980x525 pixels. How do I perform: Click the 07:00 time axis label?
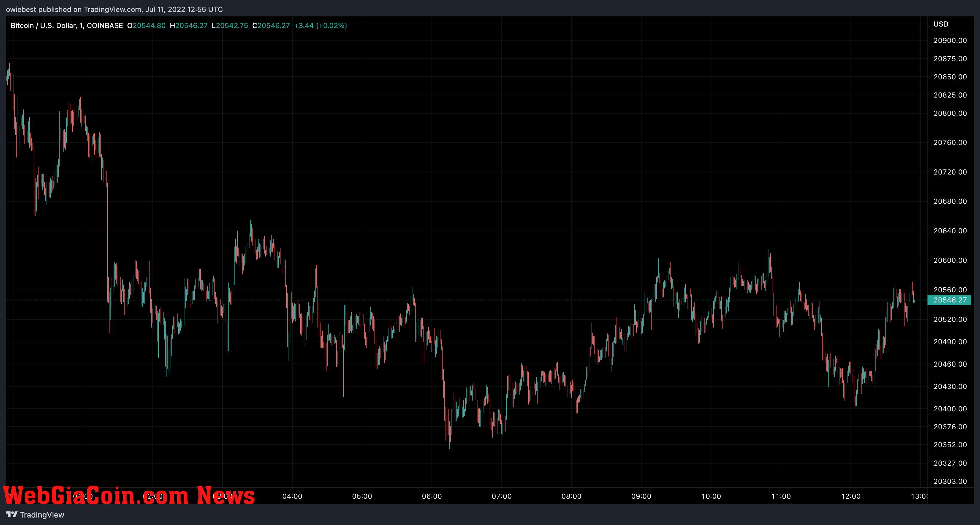tap(501, 496)
